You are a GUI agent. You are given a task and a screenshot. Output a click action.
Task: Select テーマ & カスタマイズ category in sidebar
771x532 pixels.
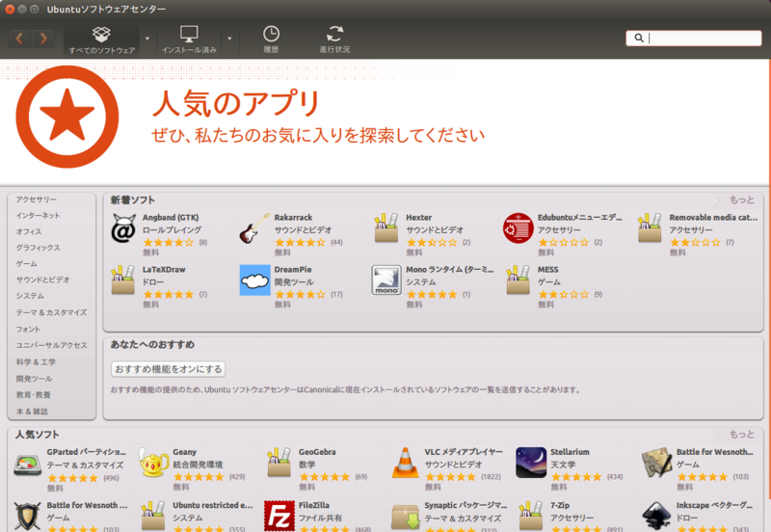tap(51, 312)
